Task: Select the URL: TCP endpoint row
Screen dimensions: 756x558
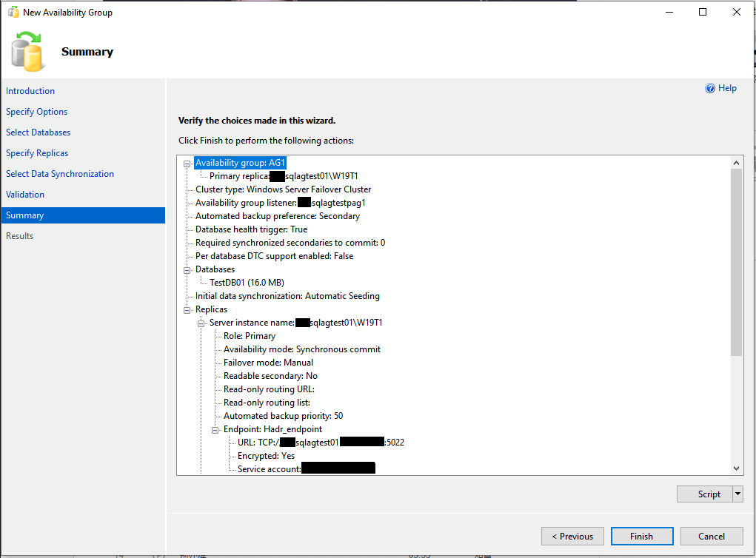Action: point(321,443)
